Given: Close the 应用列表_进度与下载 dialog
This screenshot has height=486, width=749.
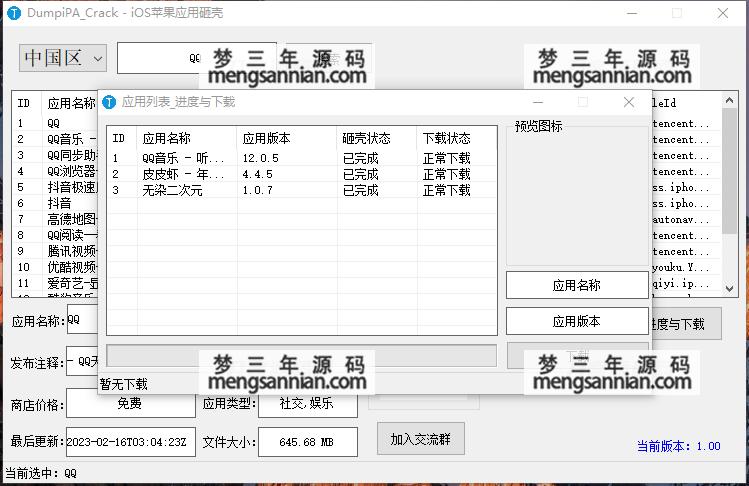Looking at the screenshot, I should point(629,102).
